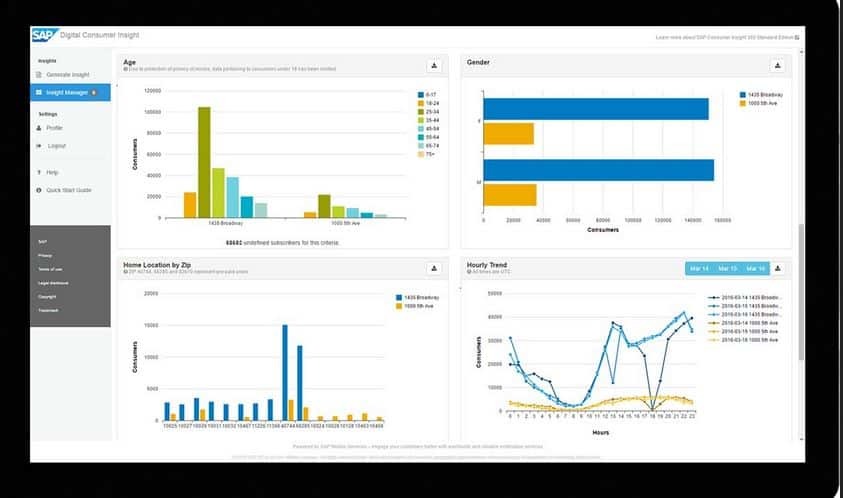Screen dimensions: 843x498
Task: Click download icon on Home Location by Zip
Action: point(435,268)
